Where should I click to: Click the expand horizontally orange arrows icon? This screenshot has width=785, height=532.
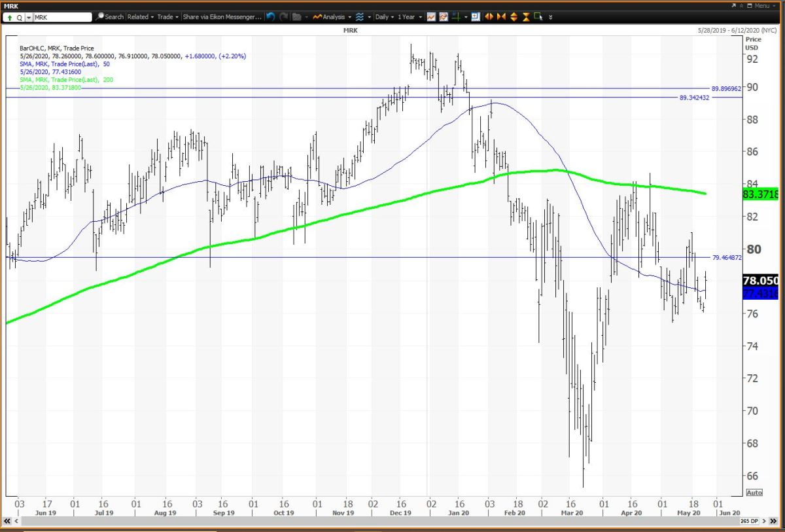click(x=489, y=16)
